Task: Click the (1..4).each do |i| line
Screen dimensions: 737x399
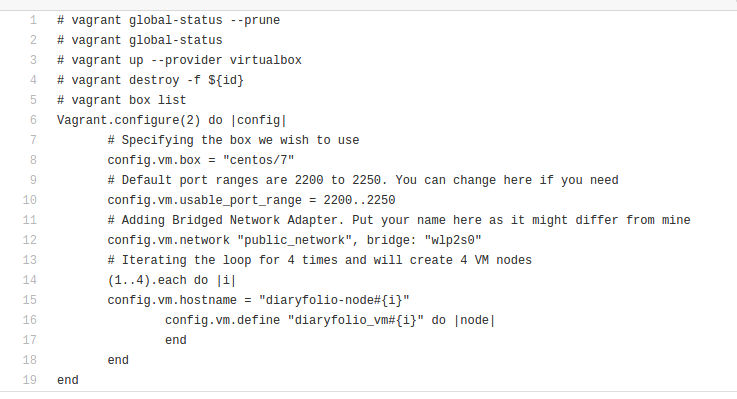Action: (x=172, y=280)
